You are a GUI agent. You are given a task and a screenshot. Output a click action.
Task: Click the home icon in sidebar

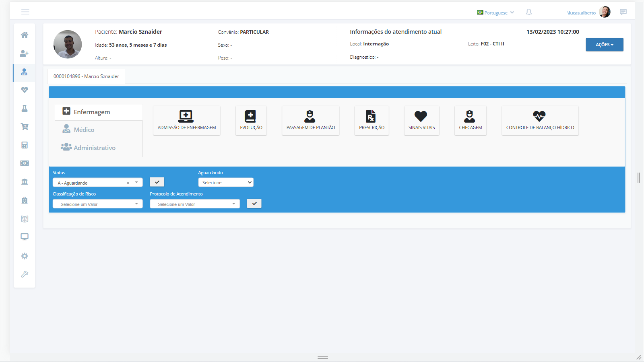pyautogui.click(x=25, y=35)
